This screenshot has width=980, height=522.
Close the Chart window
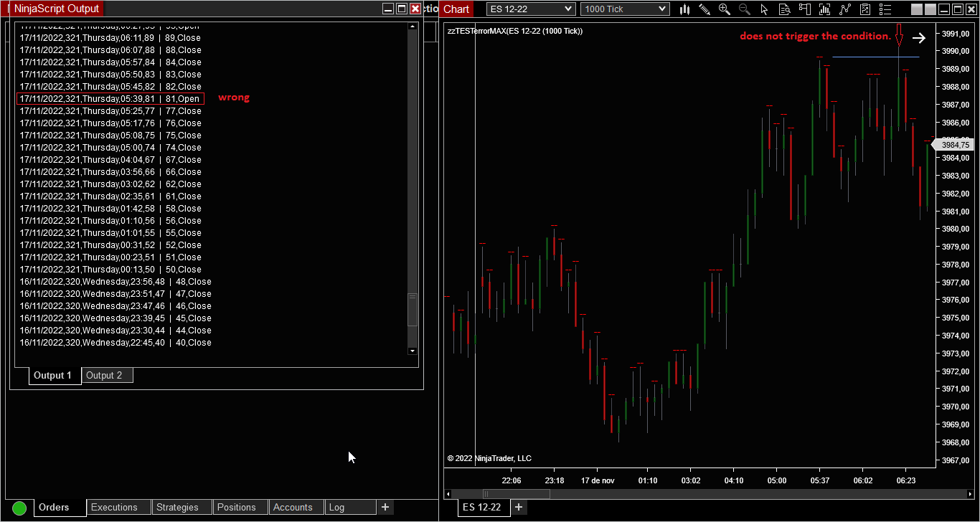(x=971, y=9)
